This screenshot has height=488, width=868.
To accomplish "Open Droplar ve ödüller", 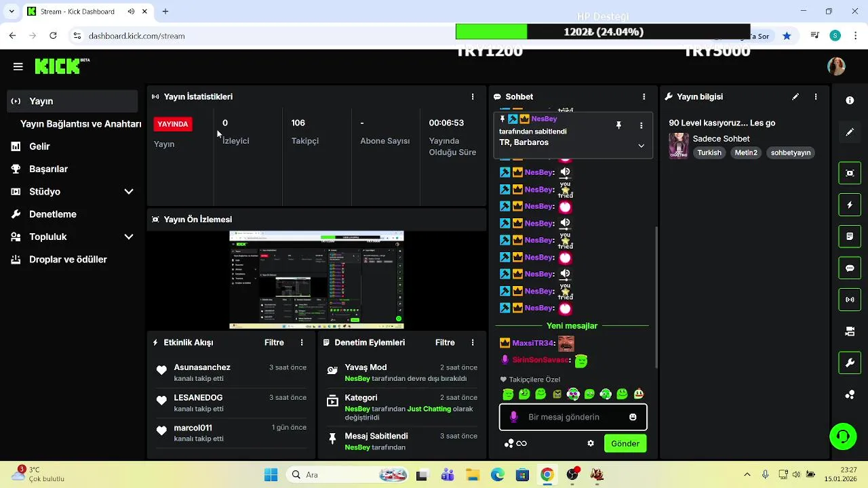I will click(x=68, y=260).
